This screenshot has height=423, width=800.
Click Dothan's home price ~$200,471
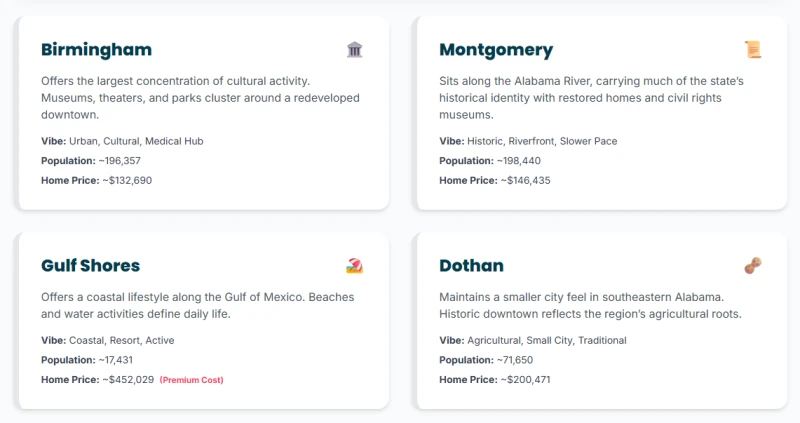[x=526, y=380]
